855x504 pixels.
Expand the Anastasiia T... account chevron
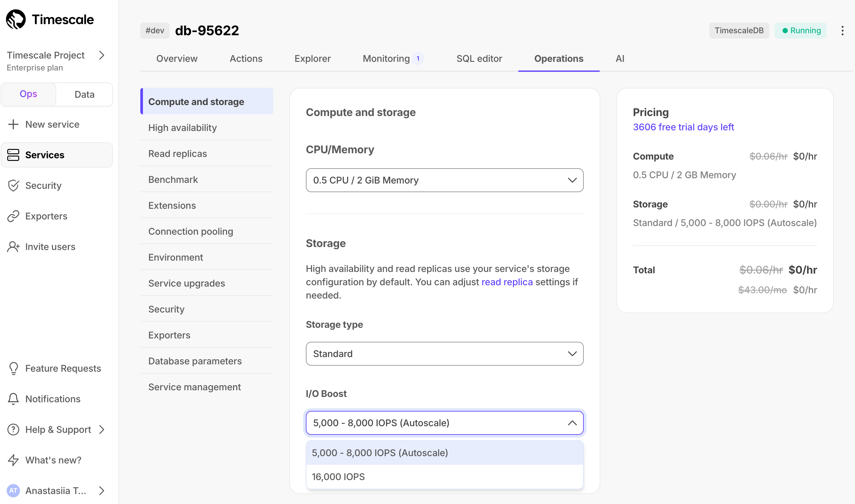[101, 490]
